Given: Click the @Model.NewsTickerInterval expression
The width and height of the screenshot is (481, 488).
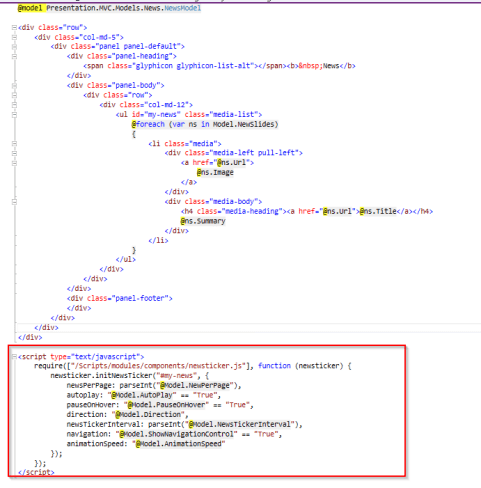Looking at the screenshot, I should coord(240,424).
